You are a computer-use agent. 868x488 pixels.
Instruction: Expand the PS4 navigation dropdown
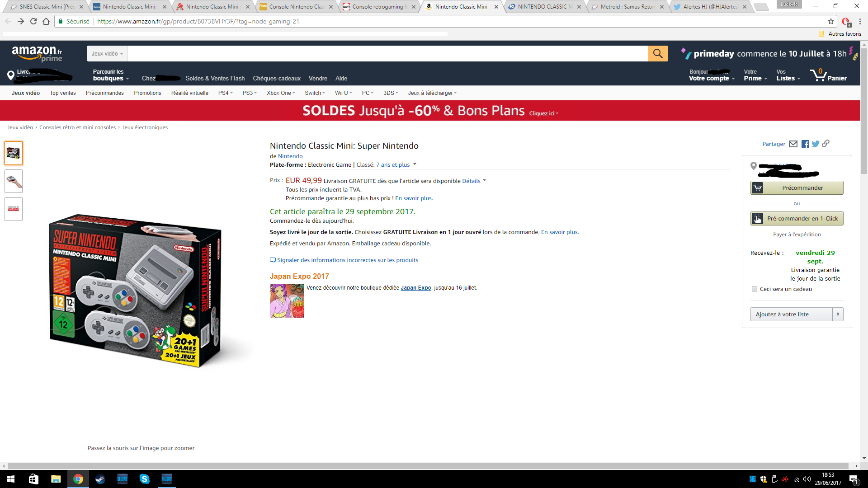[x=225, y=93]
